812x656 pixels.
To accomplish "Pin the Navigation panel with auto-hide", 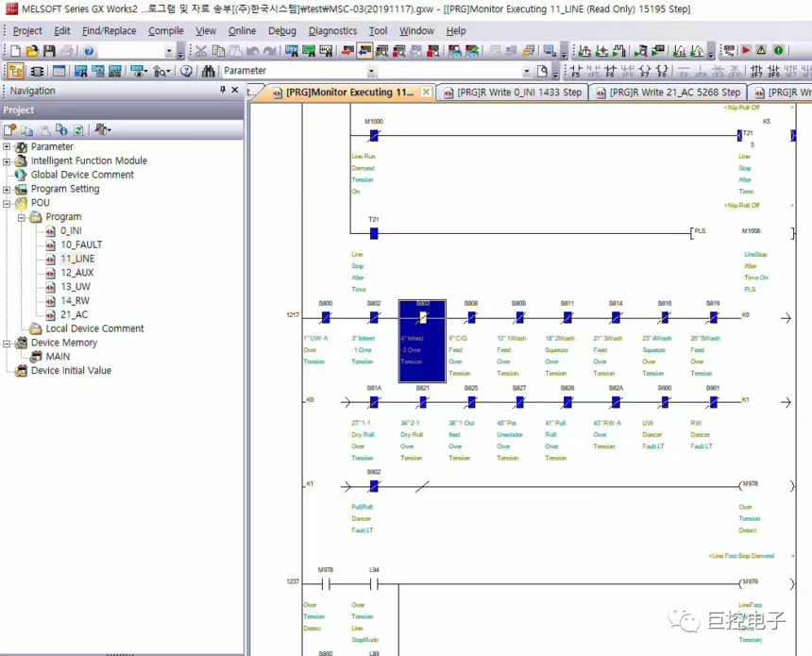I will [223, 91].
